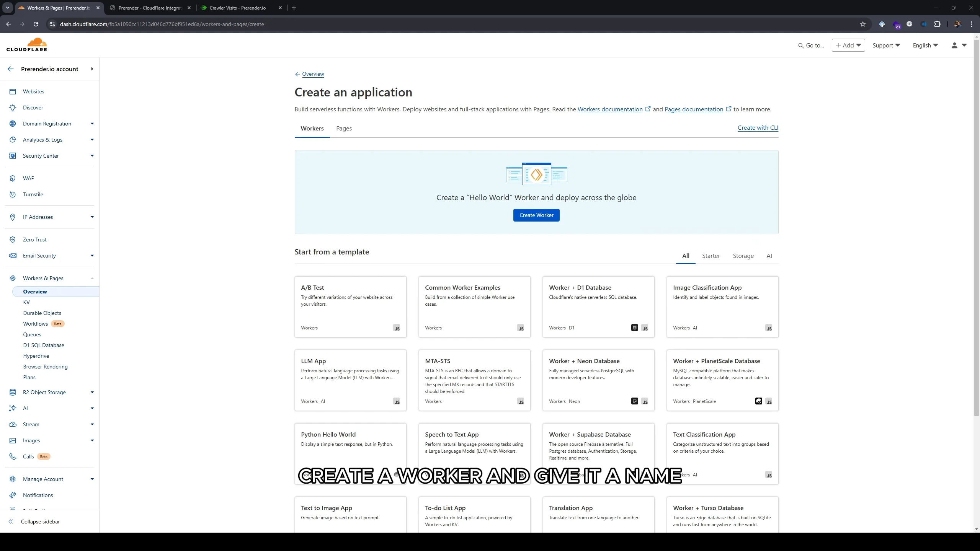Screen dimensions: 980x551
Task: Switch to the Pages tab
Action: pos(344,129)
